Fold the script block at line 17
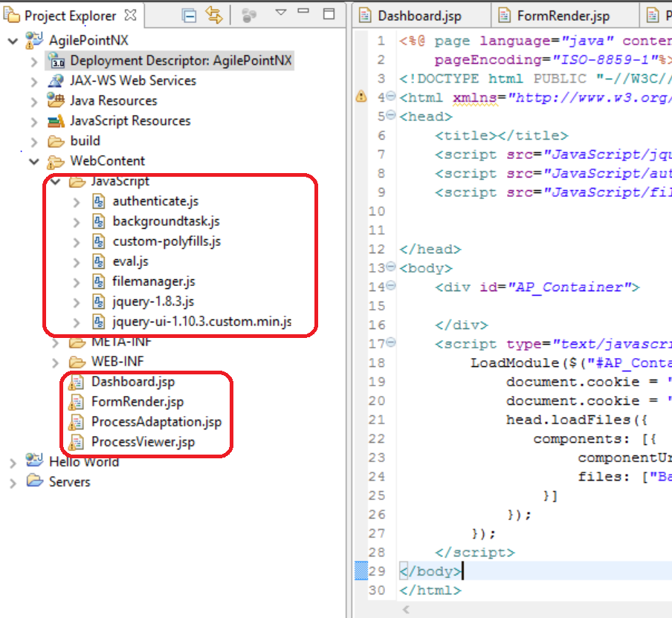The height and width of the screenshot is (618, 672). [x=391, y=344]
